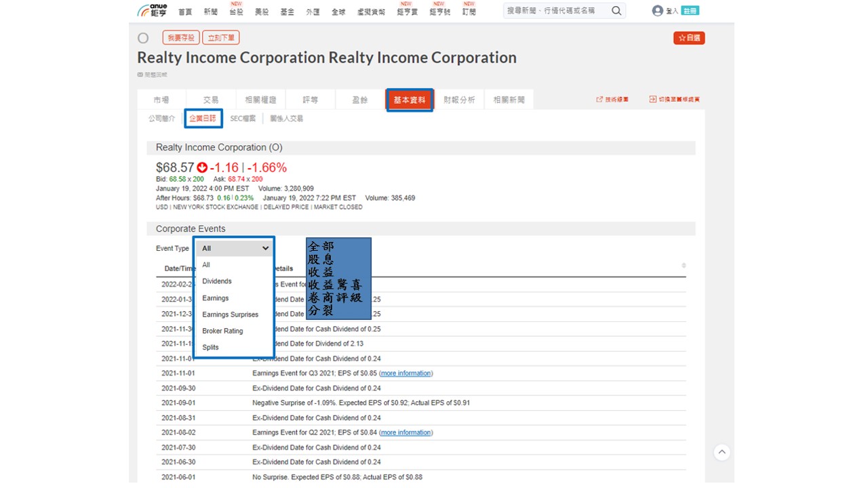Image resolution: width=868 pixels, height=488 pixels.
Task: View the SEC檔案 sub-tab
Action: pos(243,119)
